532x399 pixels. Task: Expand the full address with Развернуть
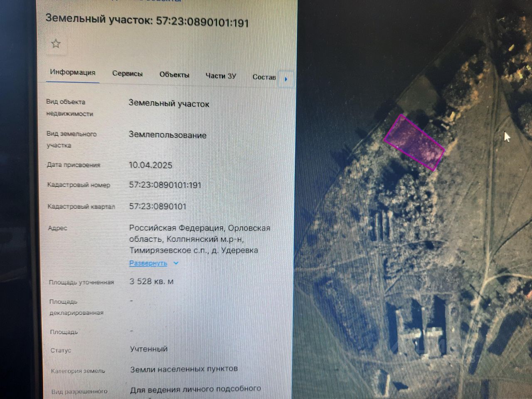148,263
